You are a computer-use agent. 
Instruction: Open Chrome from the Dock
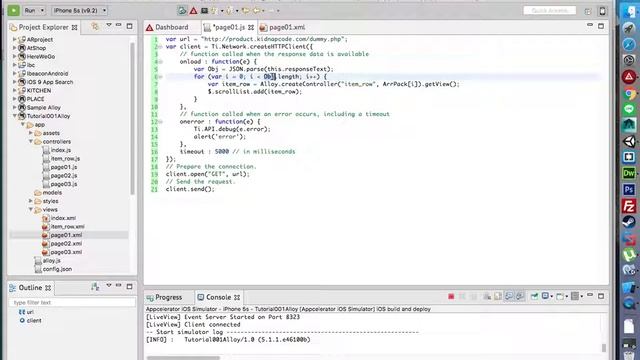(629, 94)
